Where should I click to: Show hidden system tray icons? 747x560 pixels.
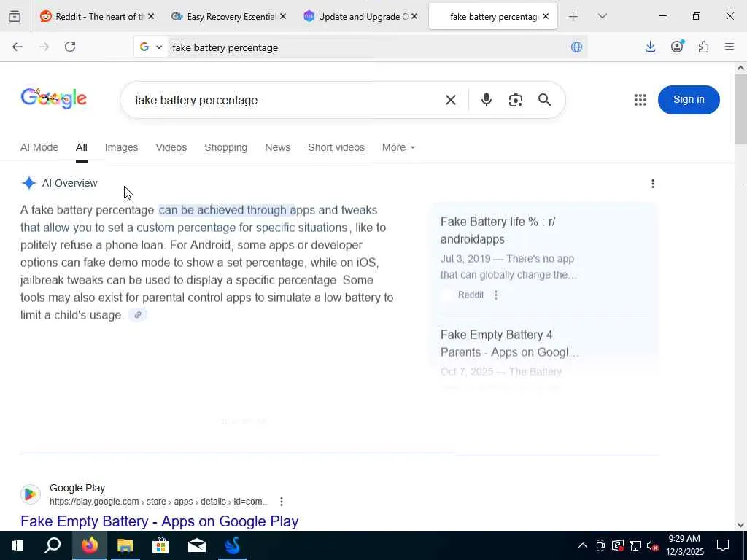pos(583,545)
